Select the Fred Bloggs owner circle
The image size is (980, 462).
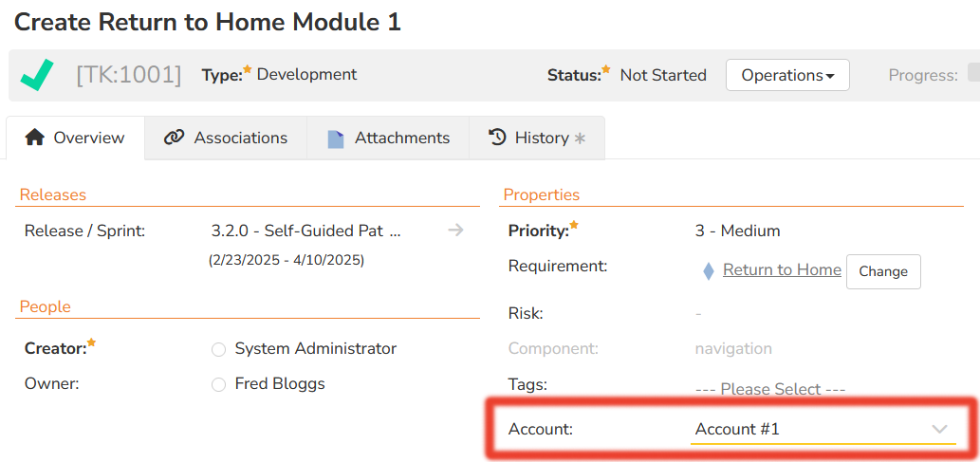pyautogui.click(x=218, y=384)
